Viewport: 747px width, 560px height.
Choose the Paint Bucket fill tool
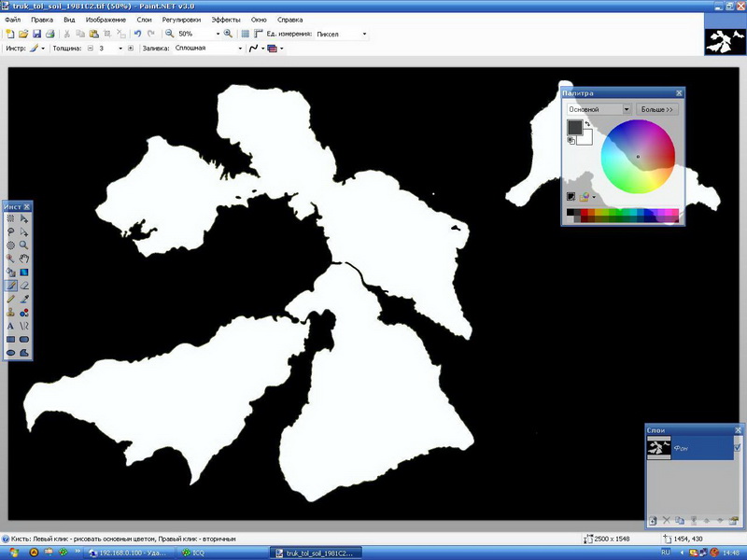(x=10, y=273)
